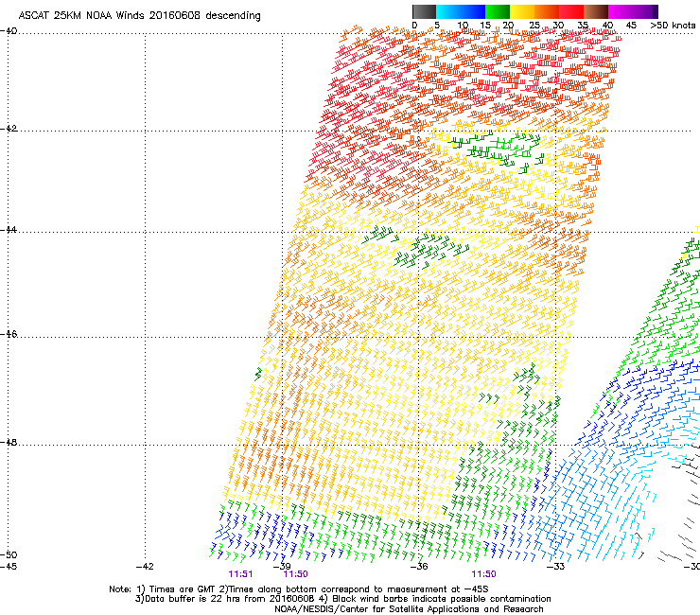700x615 pixels.
Task: Click the '45' label under the color bar
Action: pos(631,26)
